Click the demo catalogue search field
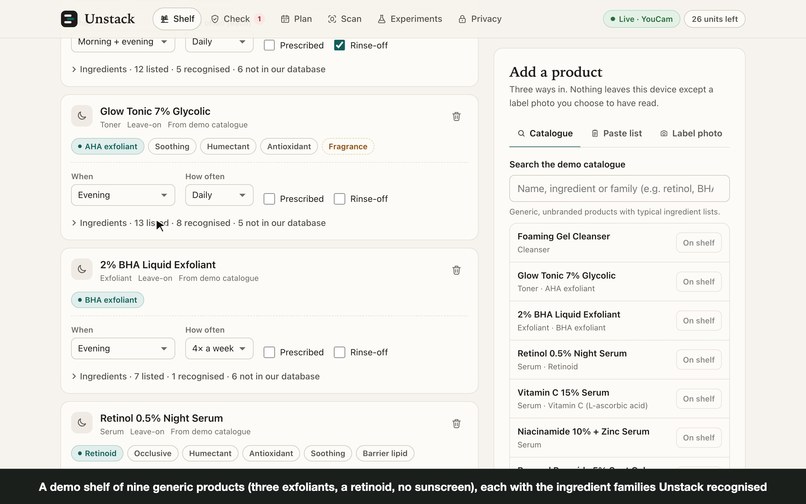Viewport: 806px width, 504px height. 619,189
